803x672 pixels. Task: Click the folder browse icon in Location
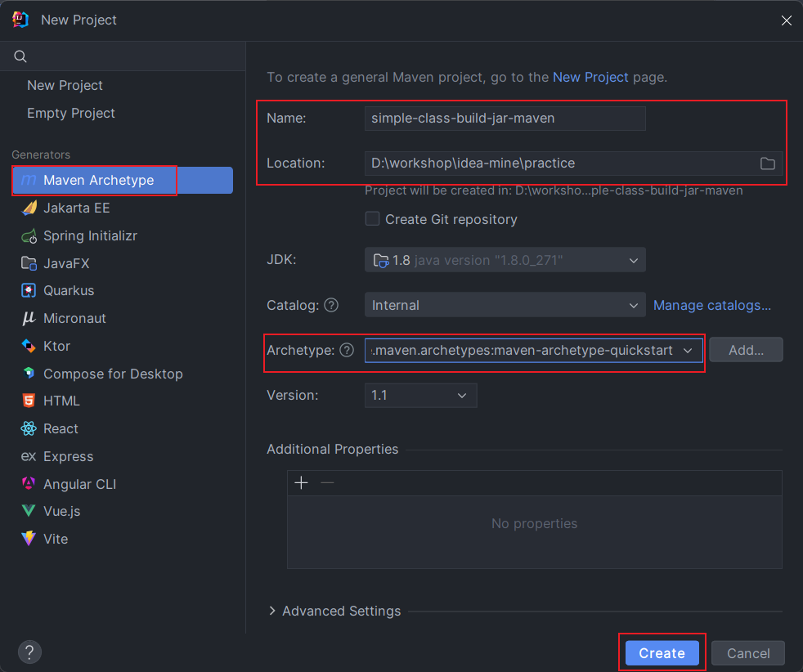767,164
